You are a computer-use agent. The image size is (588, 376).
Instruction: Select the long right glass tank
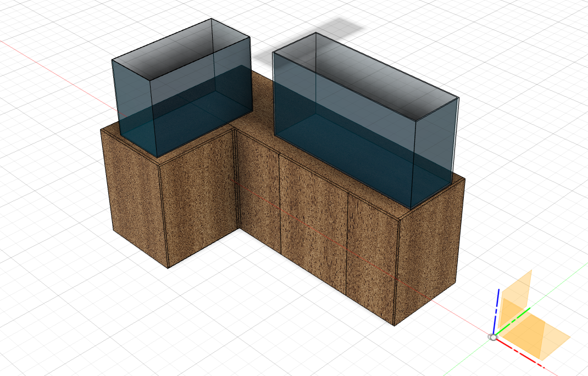pos(365,120)
